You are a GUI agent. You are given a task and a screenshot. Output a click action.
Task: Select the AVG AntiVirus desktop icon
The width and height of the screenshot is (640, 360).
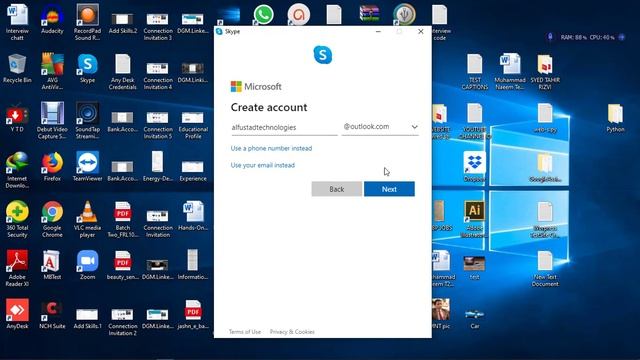[x=52, y=71]
